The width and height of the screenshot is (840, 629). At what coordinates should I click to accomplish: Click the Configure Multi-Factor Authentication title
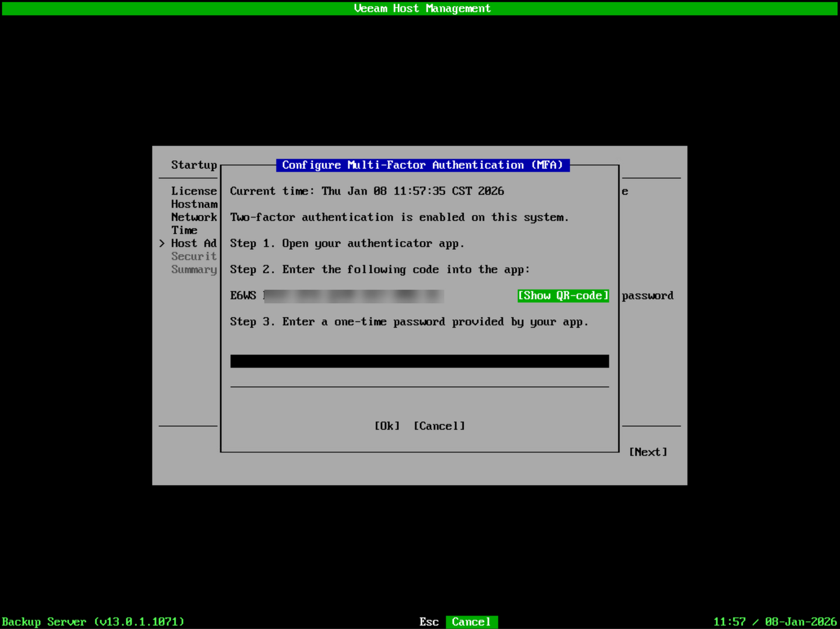(423, 165)
